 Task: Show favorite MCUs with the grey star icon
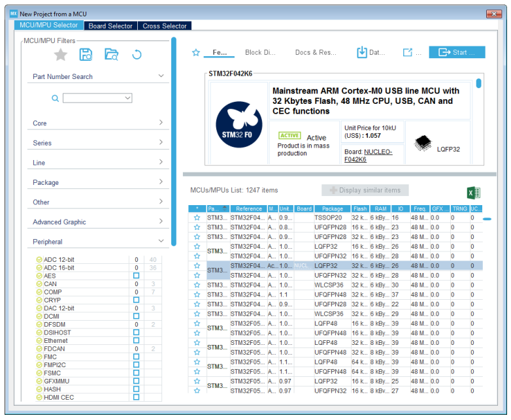tap(60, 54)
